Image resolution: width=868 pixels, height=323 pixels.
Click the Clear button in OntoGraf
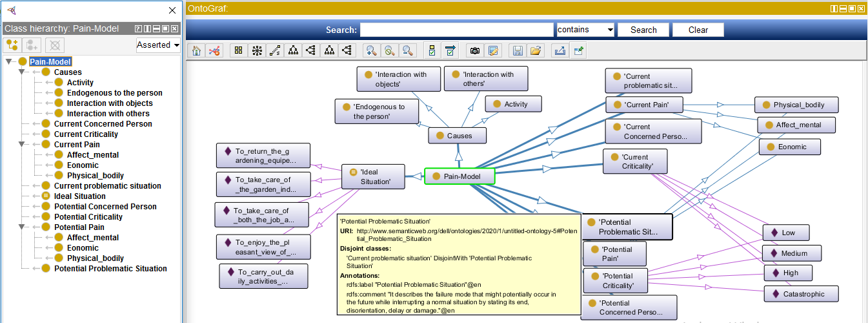(x=698, y=30)
